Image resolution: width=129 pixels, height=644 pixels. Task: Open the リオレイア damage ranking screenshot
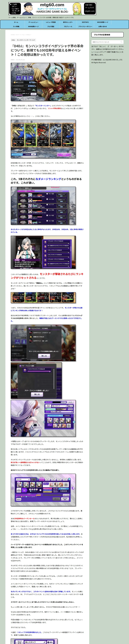click(43, 206)
